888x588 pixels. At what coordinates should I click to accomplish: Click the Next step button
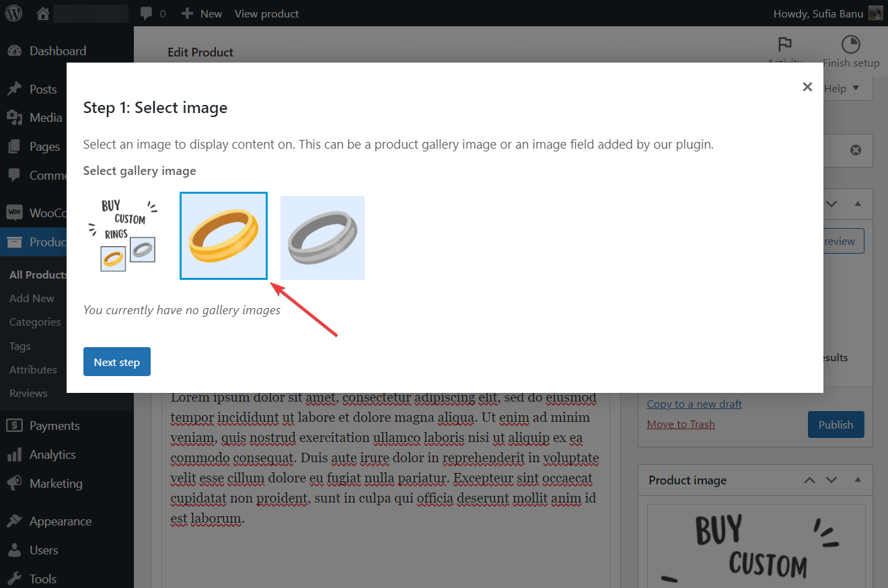(117, 362)
